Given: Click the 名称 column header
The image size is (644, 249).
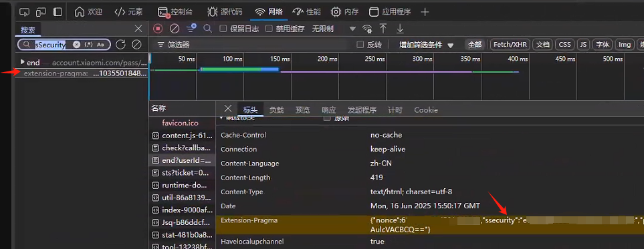Looking at the screenshot, I should tap(182, 108).
